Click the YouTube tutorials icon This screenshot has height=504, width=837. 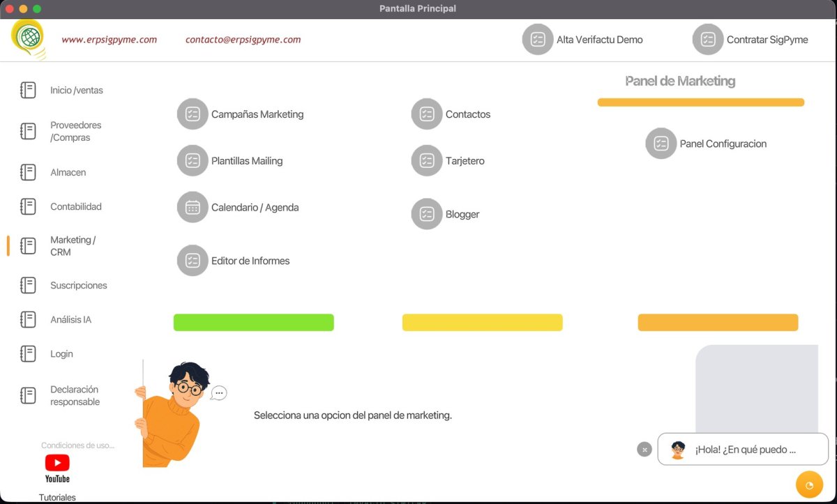(x=57, y=468)
